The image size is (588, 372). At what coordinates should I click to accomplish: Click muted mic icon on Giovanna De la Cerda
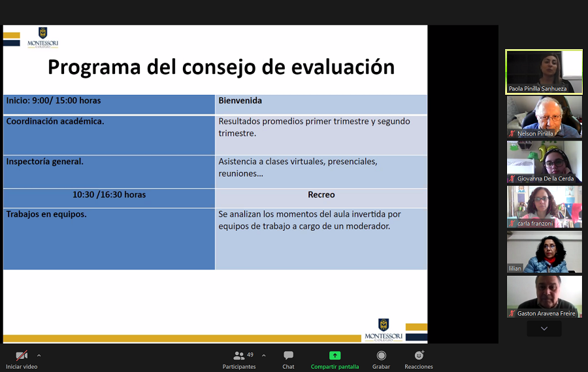(512, 178)
